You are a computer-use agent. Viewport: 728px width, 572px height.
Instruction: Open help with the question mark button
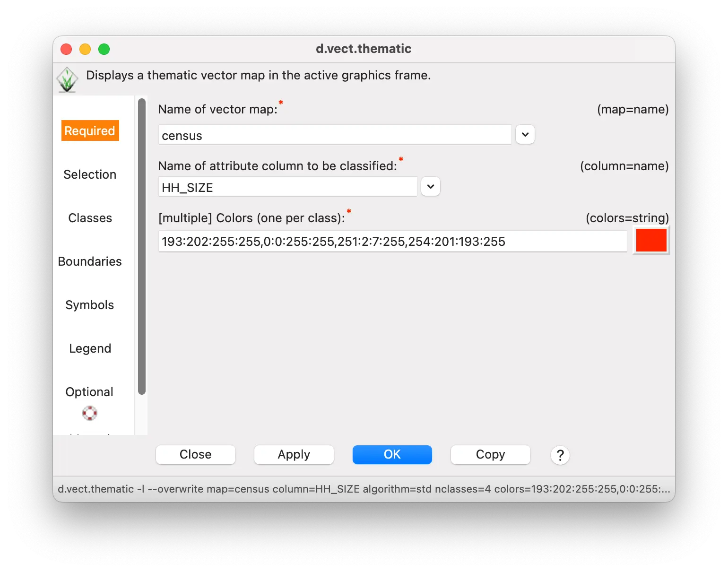click(560, 455)
